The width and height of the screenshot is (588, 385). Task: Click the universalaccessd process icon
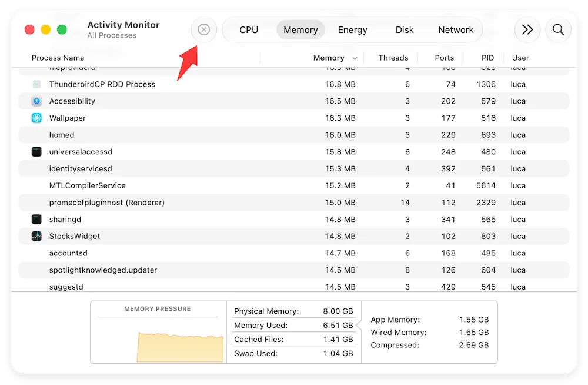[x=36, y=152]
